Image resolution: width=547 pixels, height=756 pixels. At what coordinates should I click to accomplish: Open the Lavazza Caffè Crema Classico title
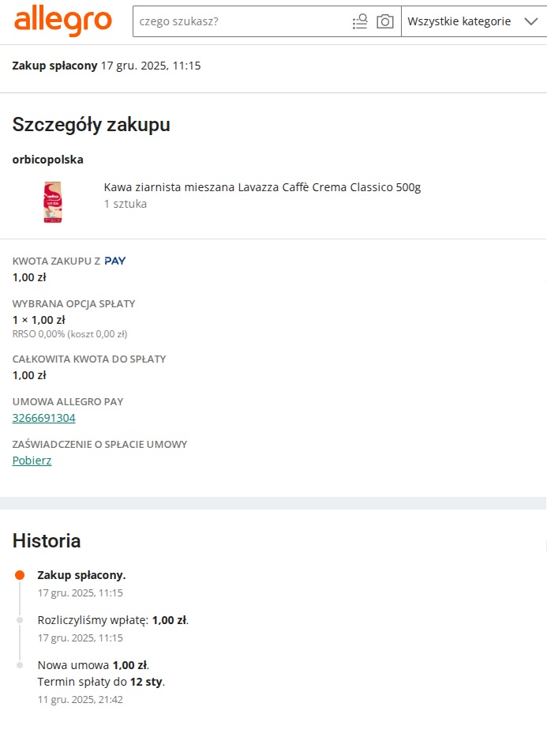point(262,187)
